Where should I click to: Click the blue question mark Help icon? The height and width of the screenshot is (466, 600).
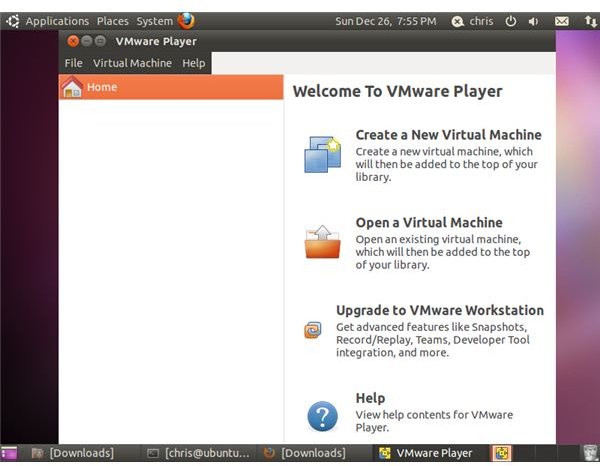tap(323, 416)
